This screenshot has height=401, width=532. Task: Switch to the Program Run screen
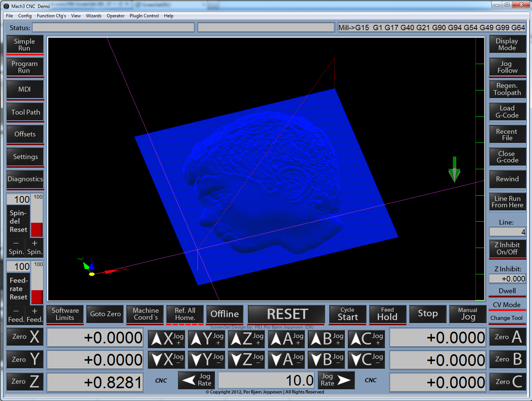(25, 67)
